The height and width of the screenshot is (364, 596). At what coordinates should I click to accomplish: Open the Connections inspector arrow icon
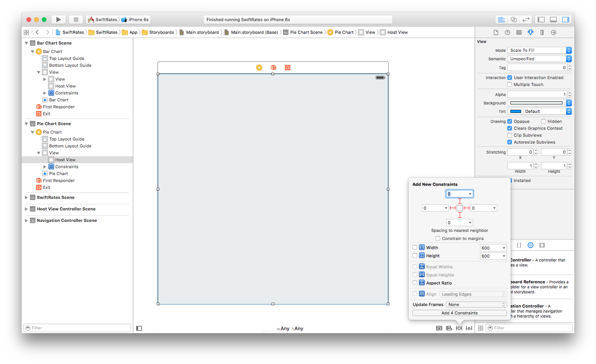pyautogui.click(x=553, y=32)
